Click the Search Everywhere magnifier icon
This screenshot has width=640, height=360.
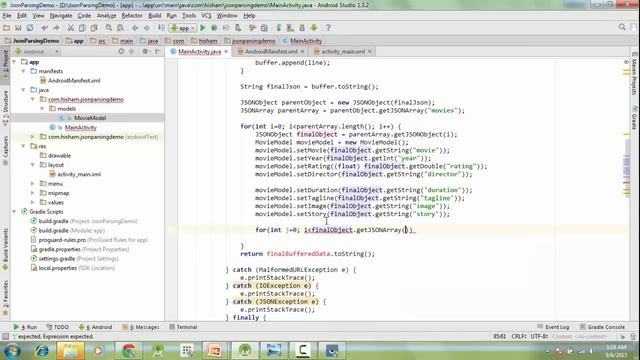pyautogui.click(x=622, y=27)
